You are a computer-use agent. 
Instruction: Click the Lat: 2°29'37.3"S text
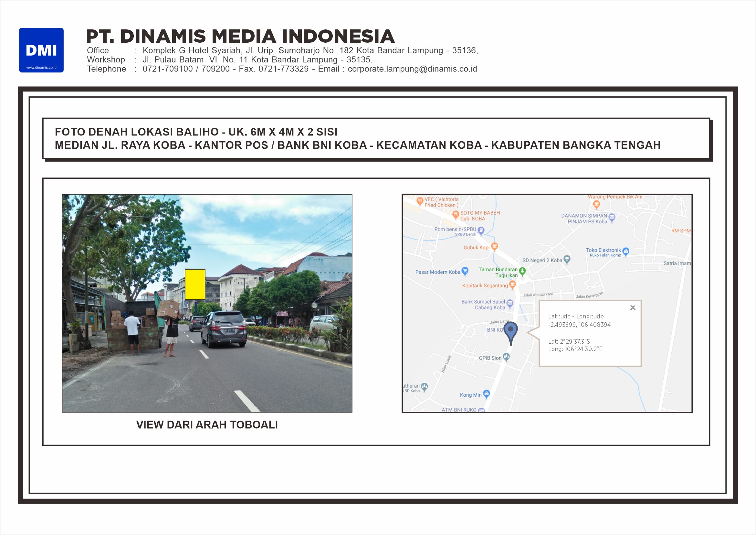(569, 342)
